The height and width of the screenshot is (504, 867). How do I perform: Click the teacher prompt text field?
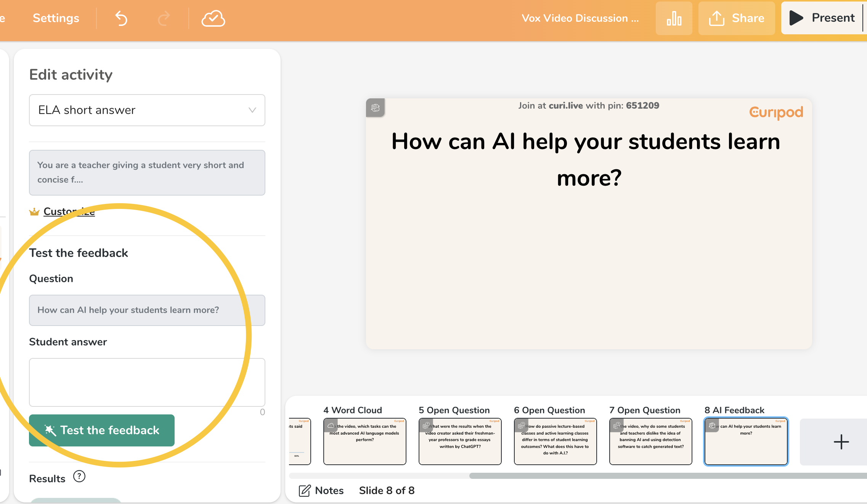147,173
